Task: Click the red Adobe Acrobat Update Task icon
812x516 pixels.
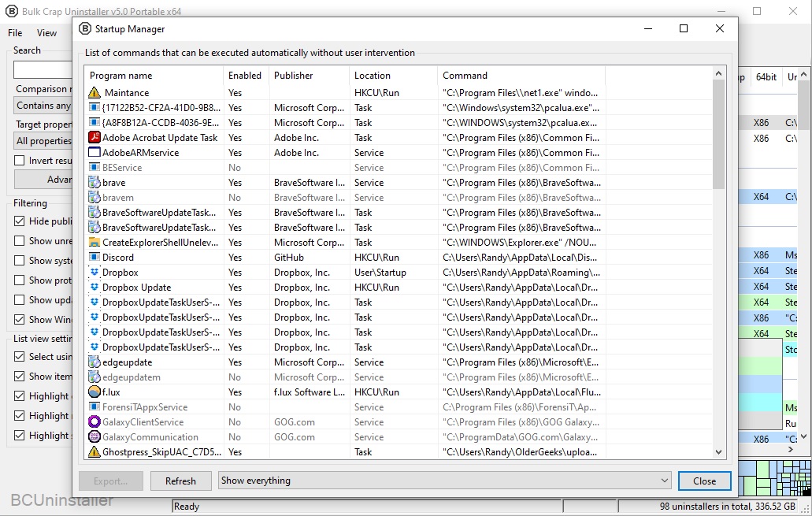Action: click(95, 138)
